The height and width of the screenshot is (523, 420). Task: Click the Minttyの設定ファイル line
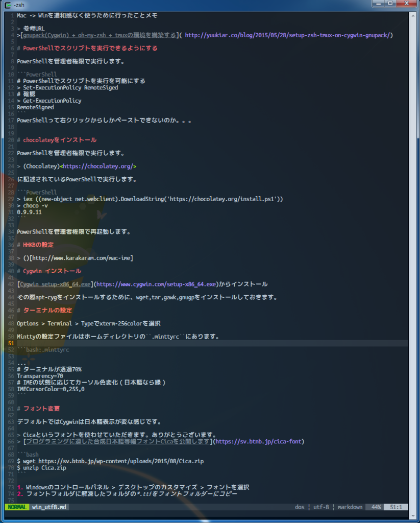119,337
